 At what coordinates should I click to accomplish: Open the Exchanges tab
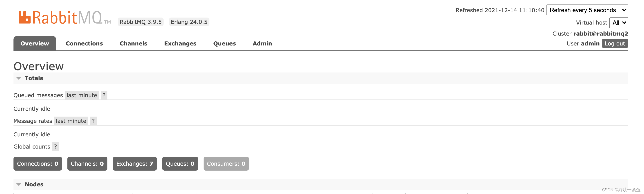(180, 43)
